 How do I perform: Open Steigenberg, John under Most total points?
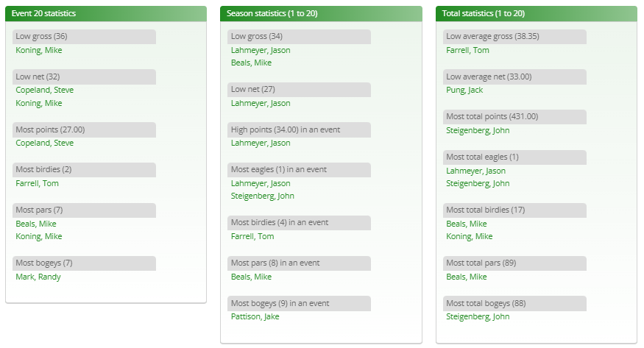(x=478, y=130)
